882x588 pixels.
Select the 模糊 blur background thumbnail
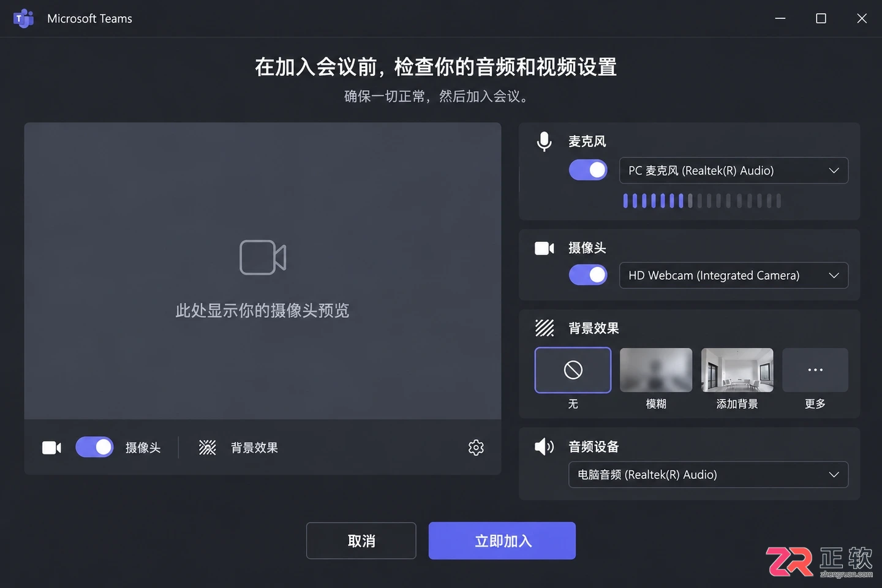coord(656,370)
